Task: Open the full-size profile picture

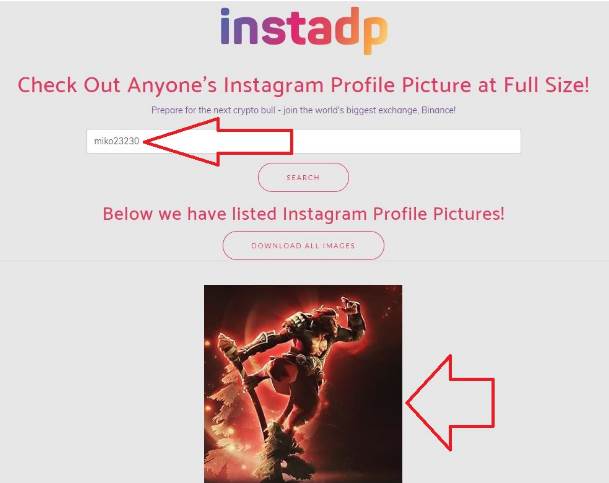Action: [303, 384]
